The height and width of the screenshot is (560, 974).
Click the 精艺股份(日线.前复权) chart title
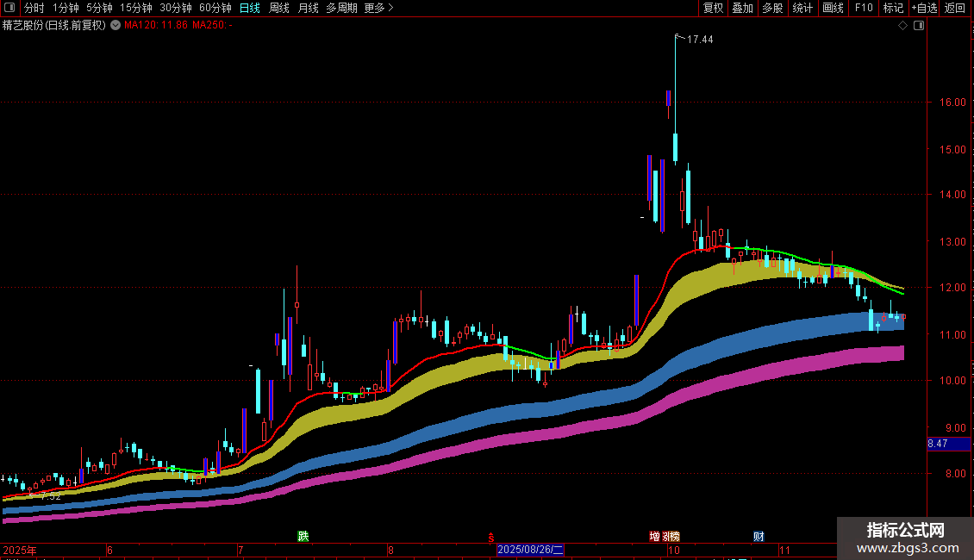point(54,25)
